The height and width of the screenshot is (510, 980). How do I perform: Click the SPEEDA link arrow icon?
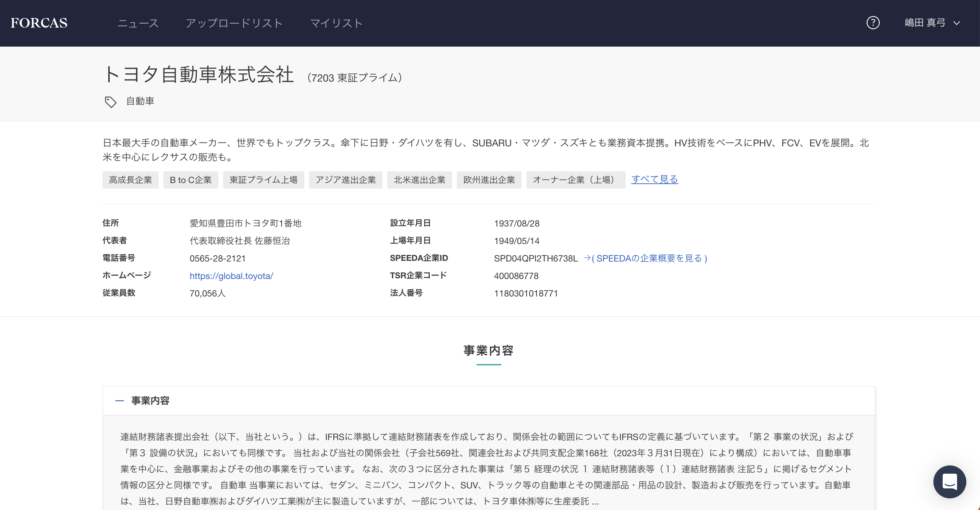coord(587,258)
